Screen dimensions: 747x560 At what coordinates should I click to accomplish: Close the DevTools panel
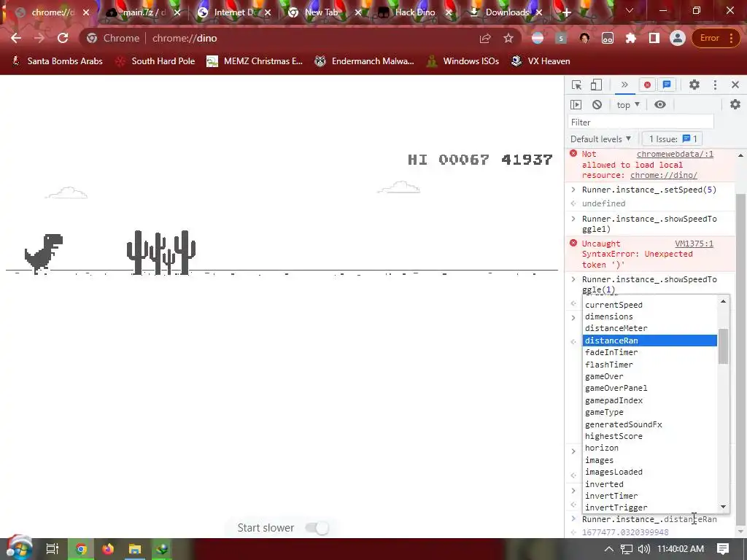coord(735,85)
